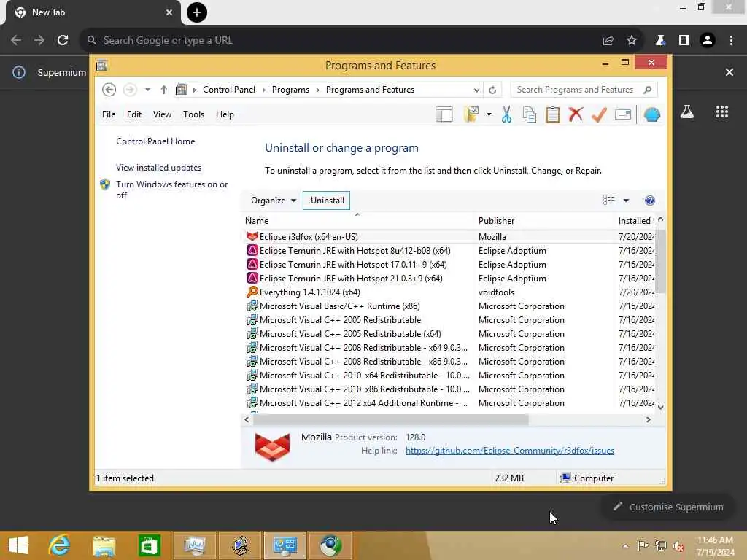
Task: Open the view options dropdown arrow
Action: (626, 201)
